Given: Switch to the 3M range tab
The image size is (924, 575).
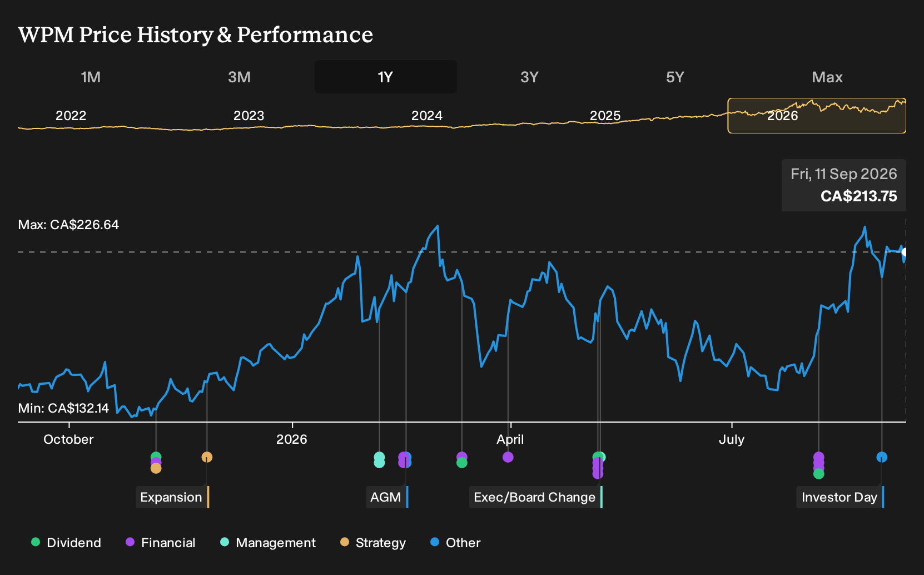Looking at the screenshot, I should pos(239,77).
